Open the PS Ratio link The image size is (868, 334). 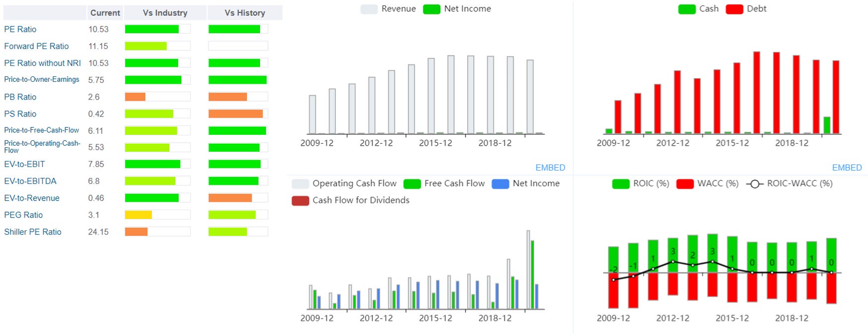click(x=20, y=113)
